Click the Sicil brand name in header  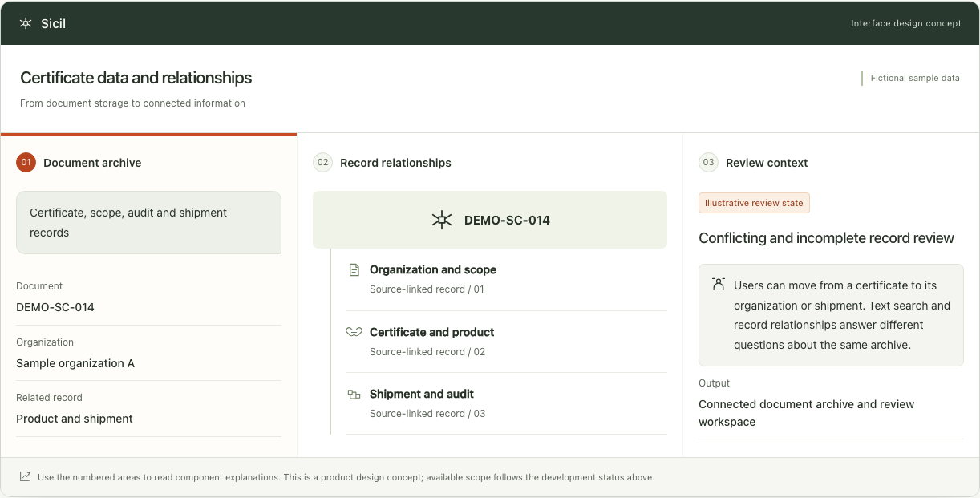pyautogui.click(x=53, y=23)
